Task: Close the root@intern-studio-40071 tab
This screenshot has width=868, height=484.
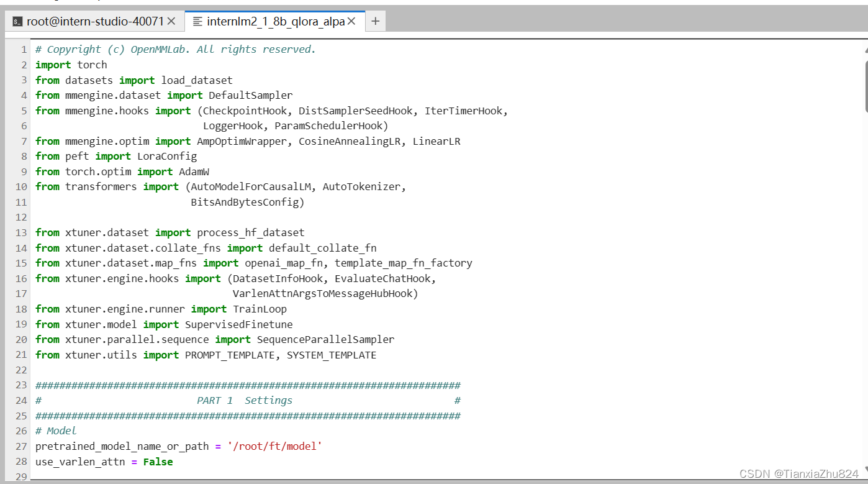Action: tap(172, 20)
